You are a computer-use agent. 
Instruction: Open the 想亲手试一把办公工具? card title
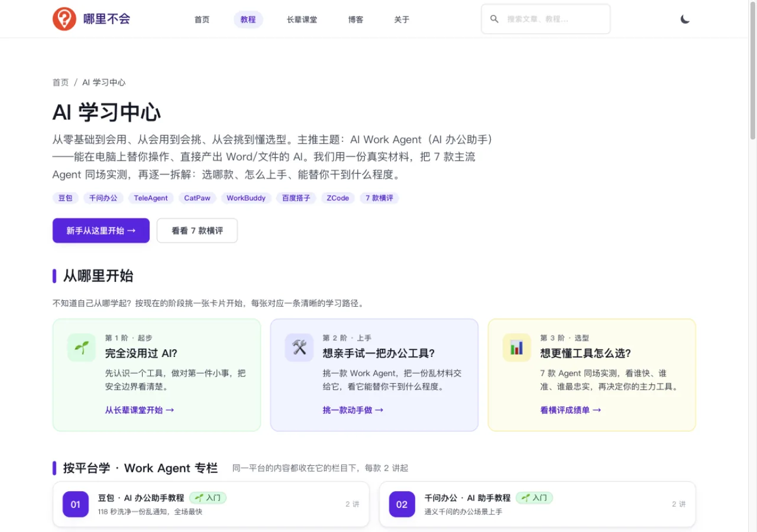pos(379,353)
